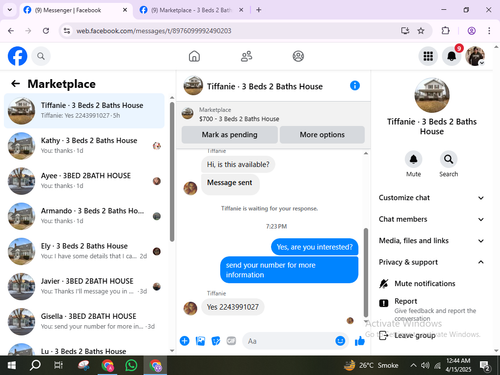Open WhatsApp from the taskbar
The image size is (500, 375).
coord(131,365)
